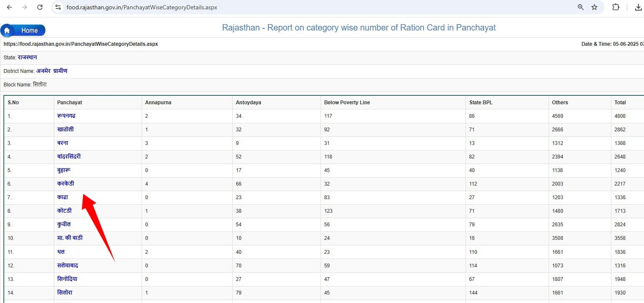Viewport: 644px width, 303px height.
Task: Open the सलेमाबाद panchayat link
Action: point(67,265)
